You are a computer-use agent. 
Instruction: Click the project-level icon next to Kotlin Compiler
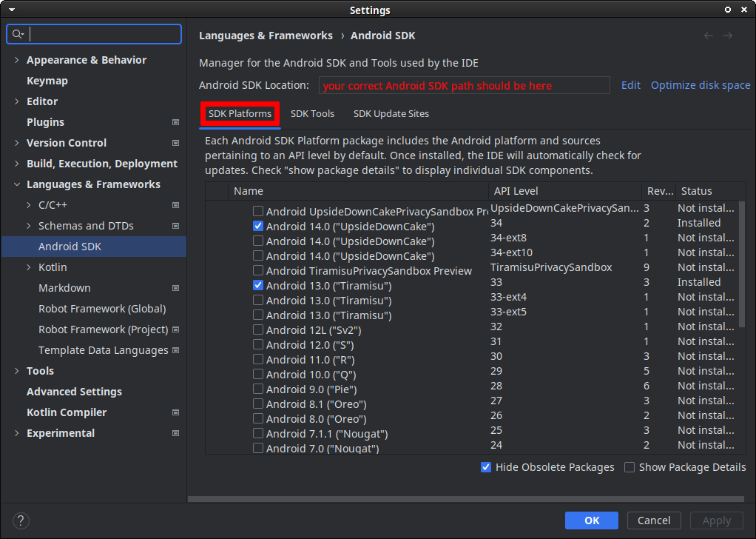click(175, 412)
